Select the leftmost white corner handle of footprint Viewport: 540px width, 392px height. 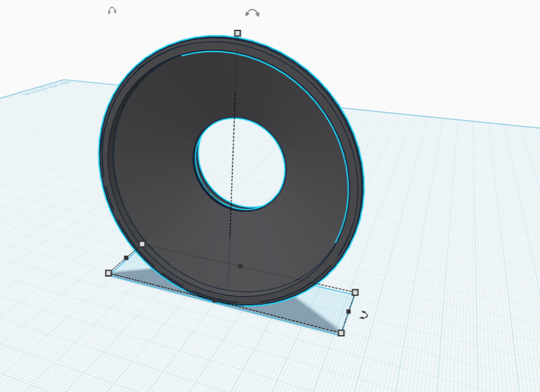[108, 273]
